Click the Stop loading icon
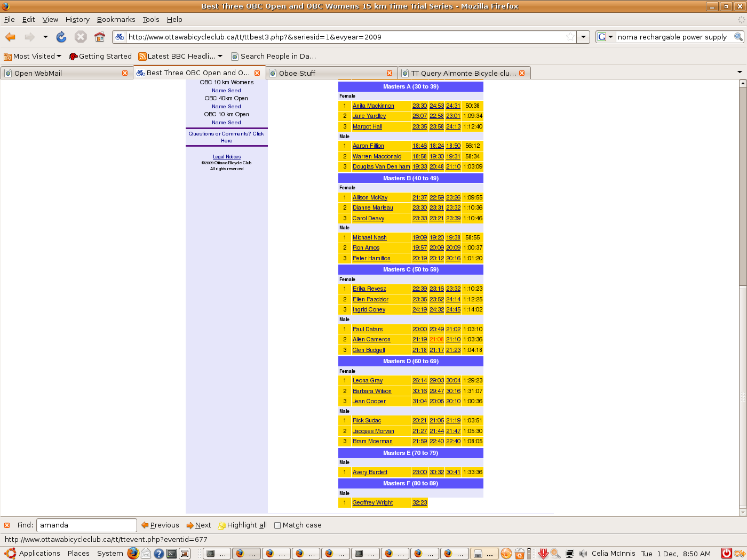Image resolution: width=747 pixels, height=560 pixels. (x=81, y=37)
